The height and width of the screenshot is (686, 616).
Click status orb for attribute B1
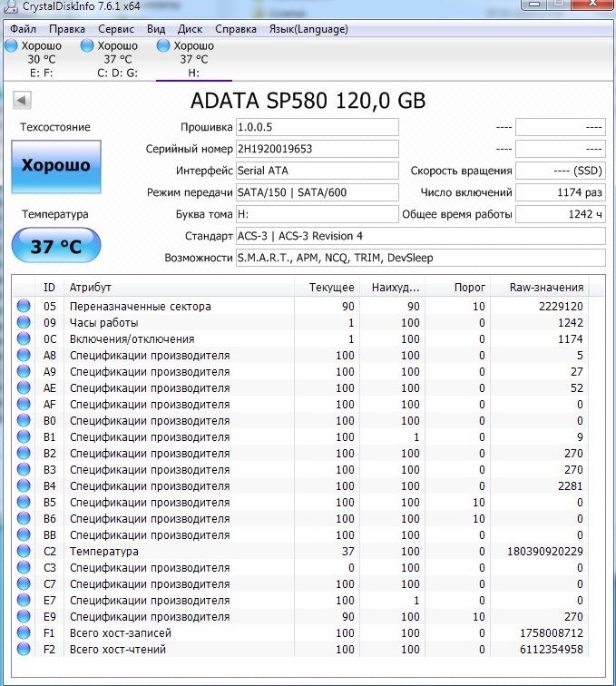pyautogui.click(x=24, y=436)
